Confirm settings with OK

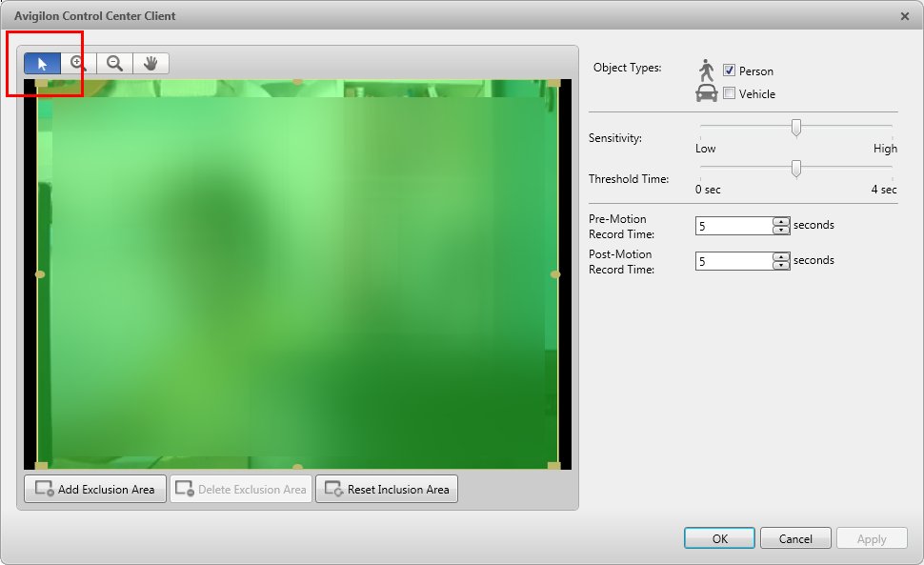point(719,537)
